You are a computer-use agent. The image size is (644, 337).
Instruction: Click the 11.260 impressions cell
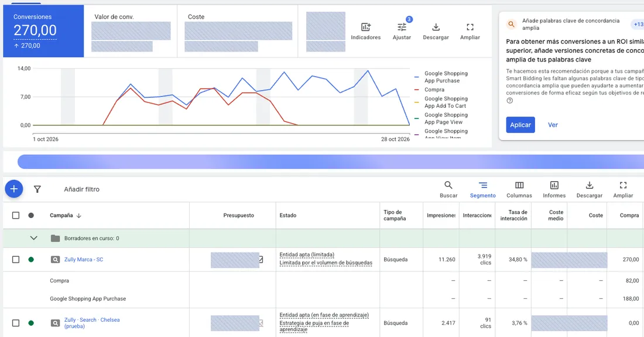coord(447,260)
